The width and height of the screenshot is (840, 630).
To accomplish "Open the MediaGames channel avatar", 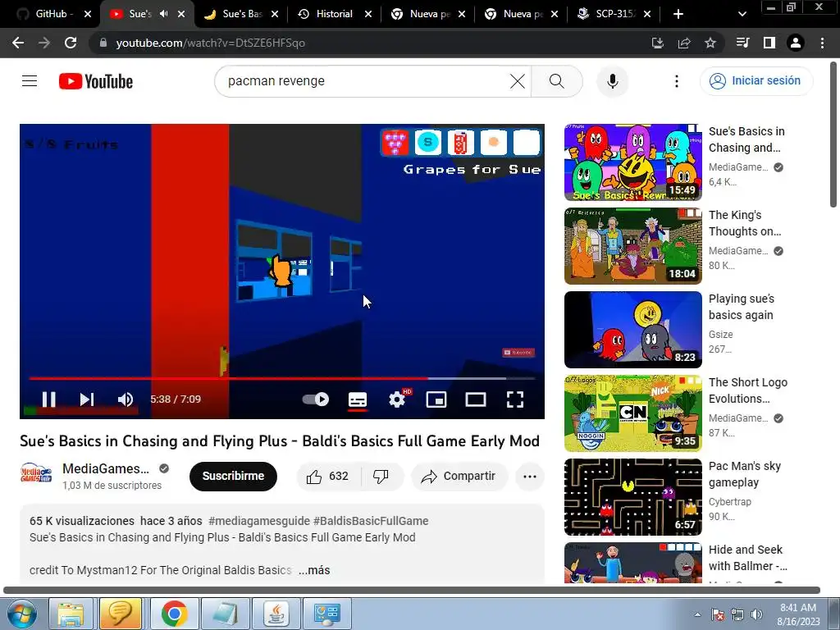I will tap(35, 475).
